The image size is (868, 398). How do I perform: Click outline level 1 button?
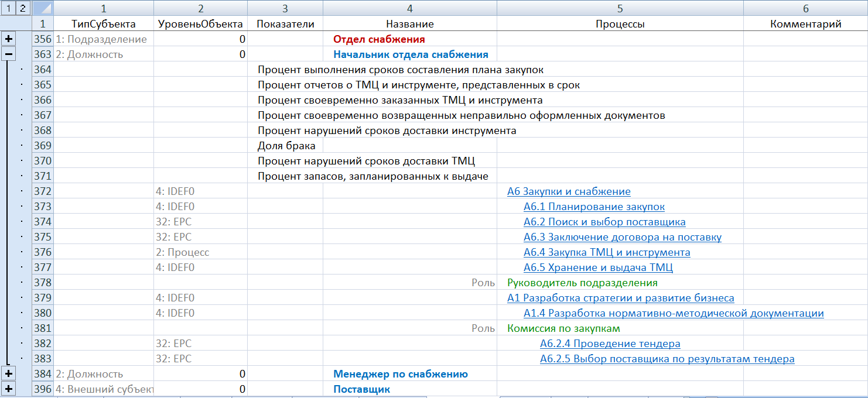pyautogui.click(x=7, y=8)
